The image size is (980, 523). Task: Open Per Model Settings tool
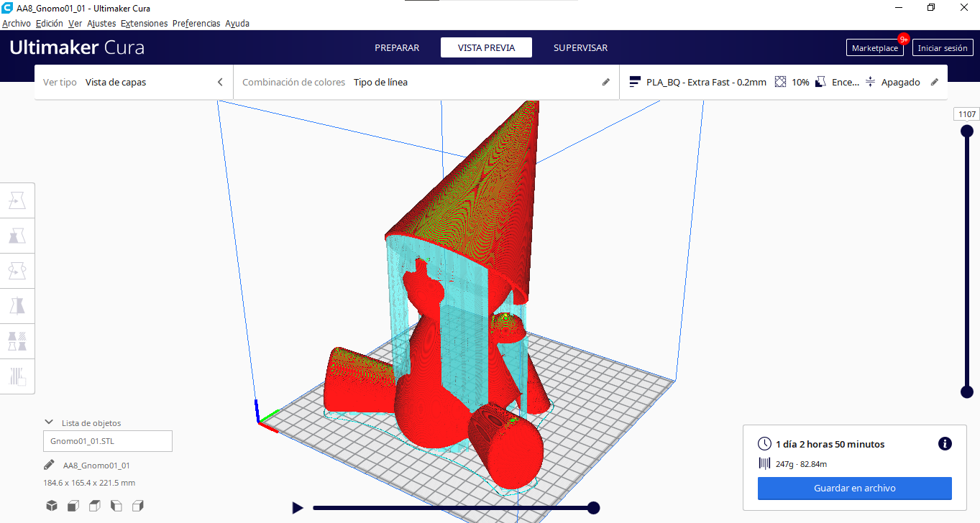pyautogui.click(x=17, y=341)
